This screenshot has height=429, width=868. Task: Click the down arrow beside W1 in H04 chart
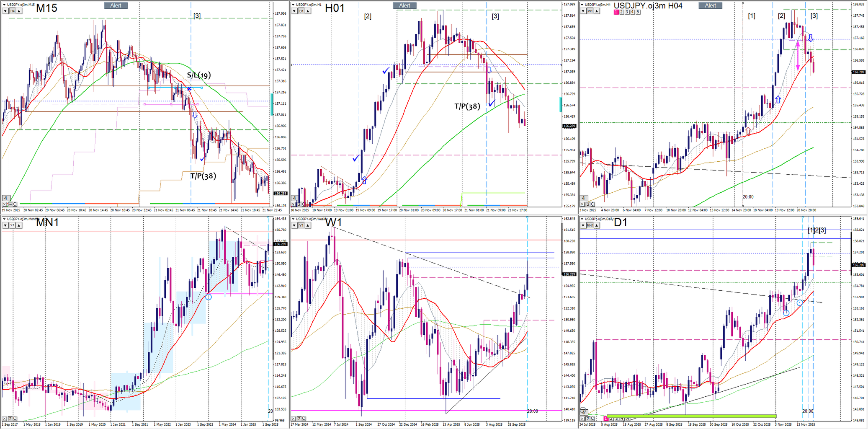coord(583,11)
